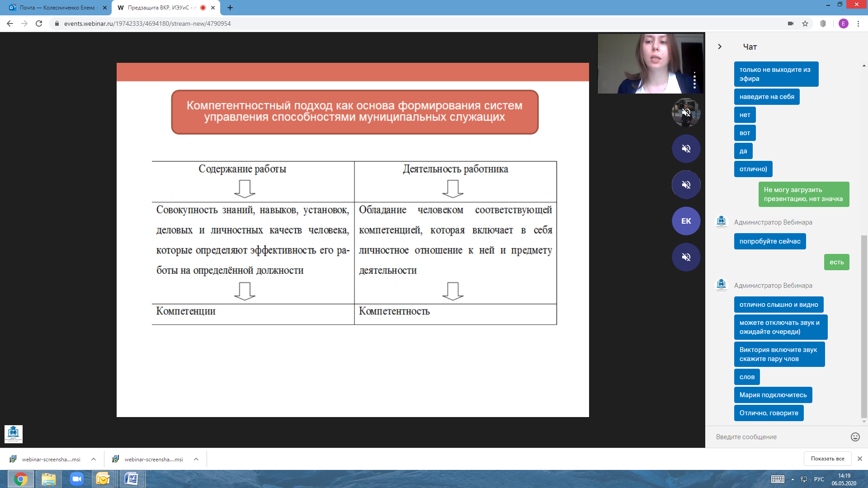This screenshot has height=488, width=868.
Task: Click 'Показать все' downloads button
Action: pos(827,459)
